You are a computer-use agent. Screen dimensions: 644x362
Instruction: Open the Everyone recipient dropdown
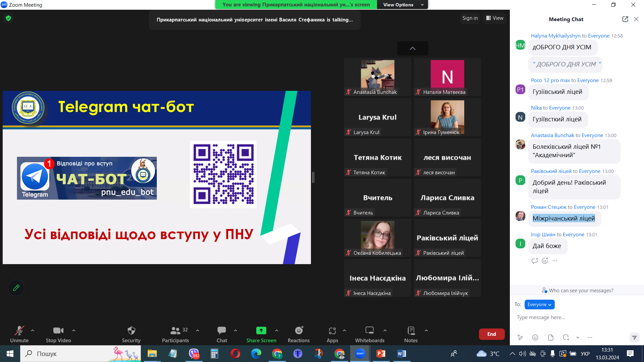(x=539, y=304)
